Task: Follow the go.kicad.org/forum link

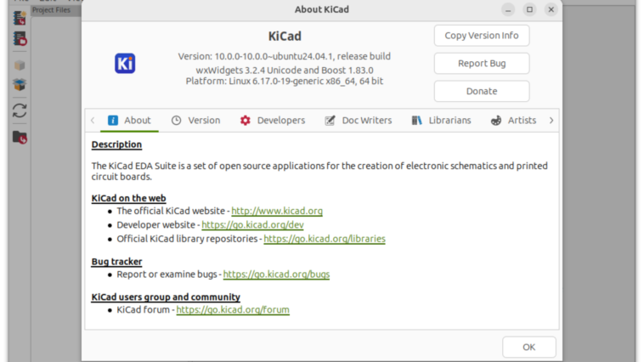Action: click(x=233, y=310)
